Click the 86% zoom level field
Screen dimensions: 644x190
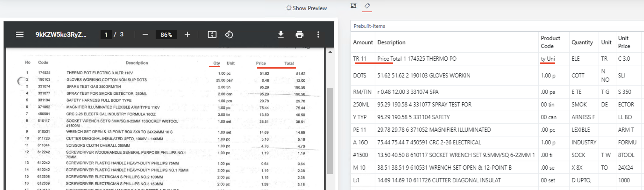pyautogui.click(x=166, y=35)
